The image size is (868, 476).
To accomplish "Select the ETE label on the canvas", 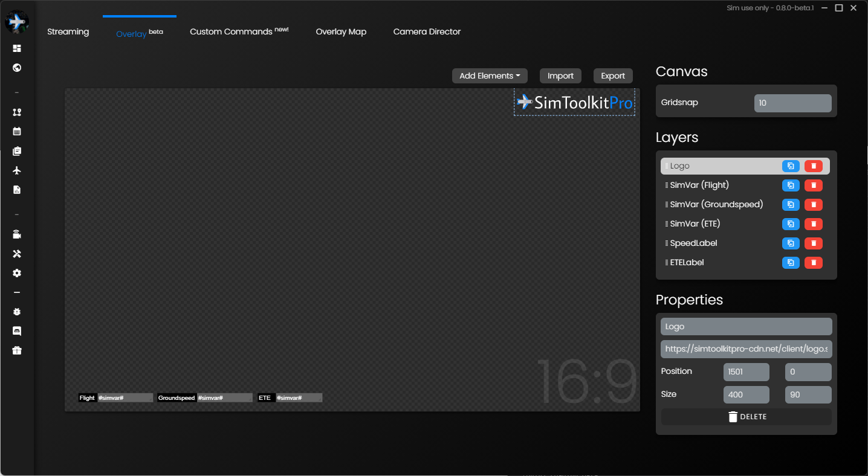I will (x=266, y=398).
